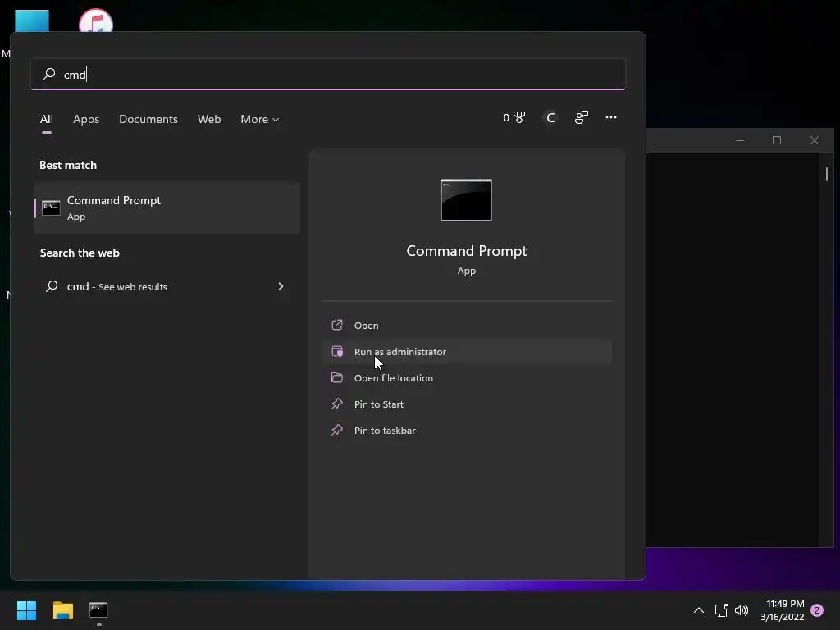Click large Command Prompt preview thumbnail
Viewport: 840px width, 630px height.
466,200
